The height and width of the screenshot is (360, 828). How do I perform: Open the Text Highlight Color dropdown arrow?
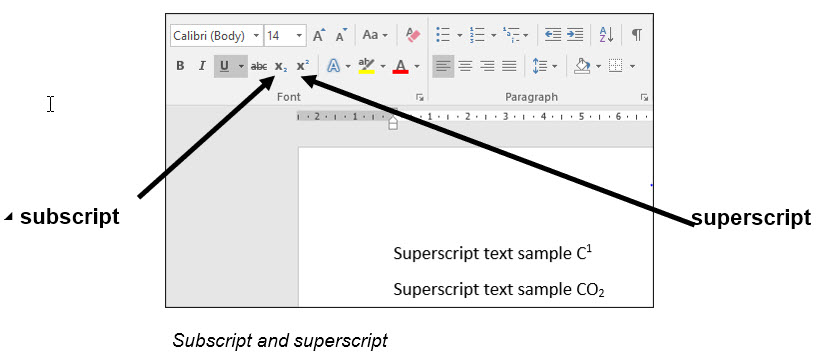[383, 67]
